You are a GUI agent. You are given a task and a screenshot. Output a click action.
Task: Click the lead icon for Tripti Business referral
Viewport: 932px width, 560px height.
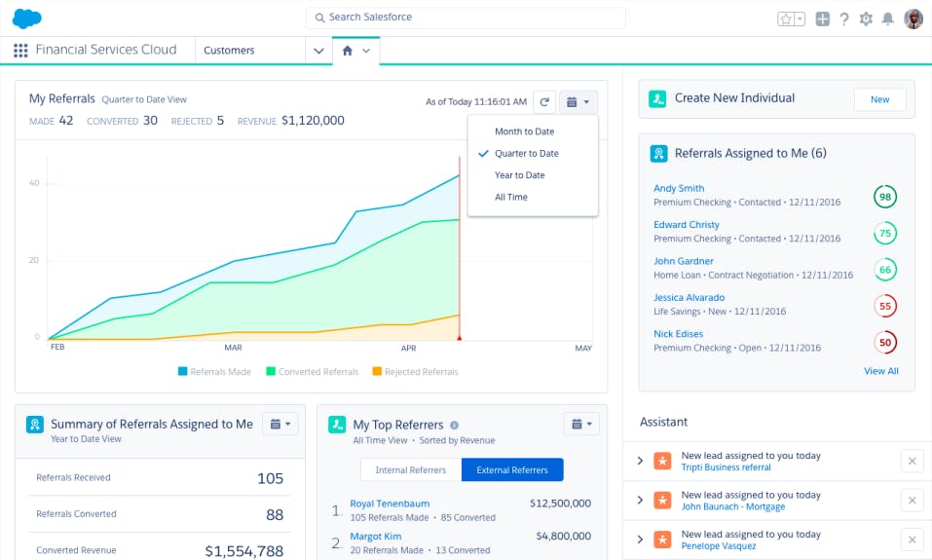click(662, 461)
